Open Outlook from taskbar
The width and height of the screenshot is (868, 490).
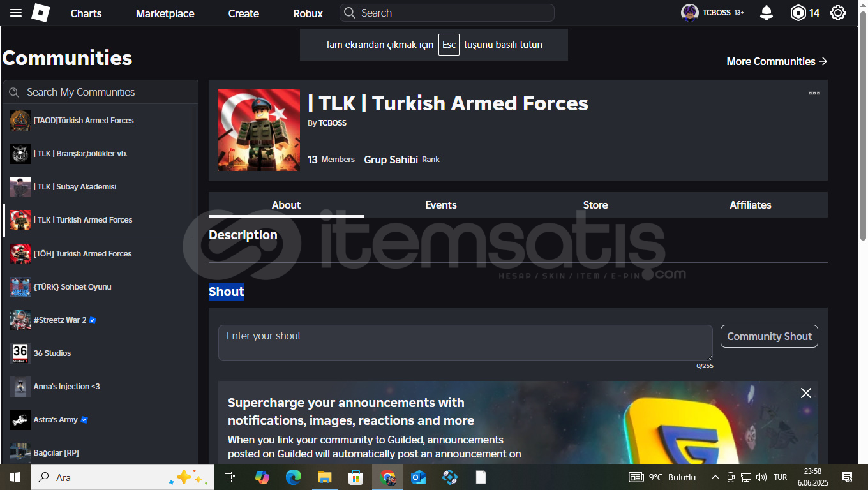coord(419,477)
